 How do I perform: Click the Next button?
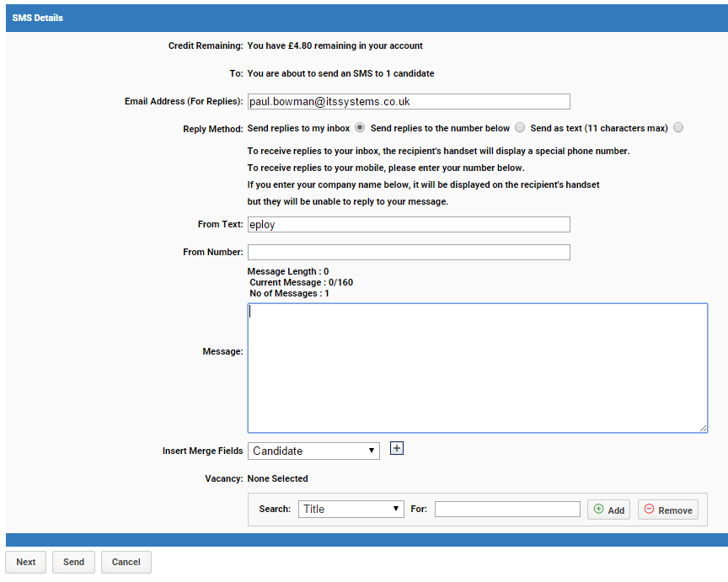point(26,562)
